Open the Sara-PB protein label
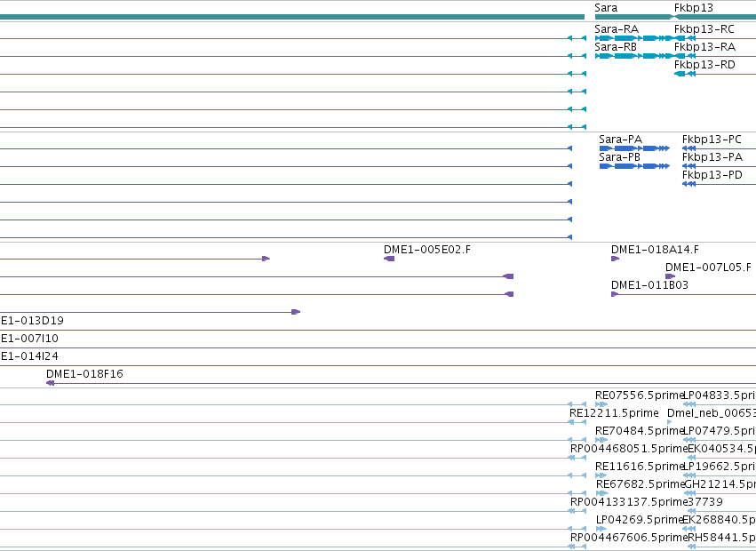 (619, 157)
